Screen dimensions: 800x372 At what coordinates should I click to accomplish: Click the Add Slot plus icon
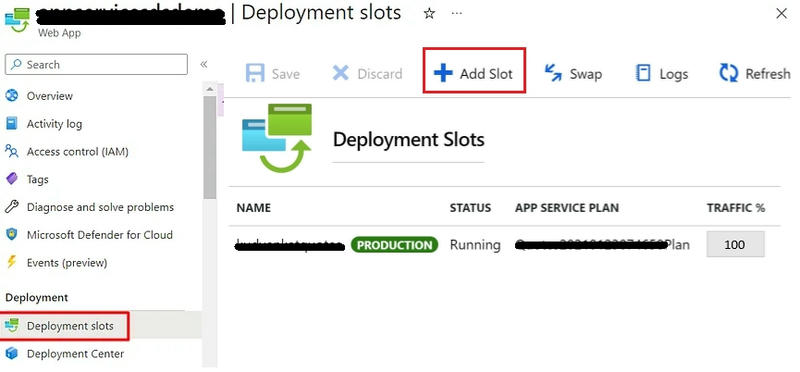(x=443, y=73)
